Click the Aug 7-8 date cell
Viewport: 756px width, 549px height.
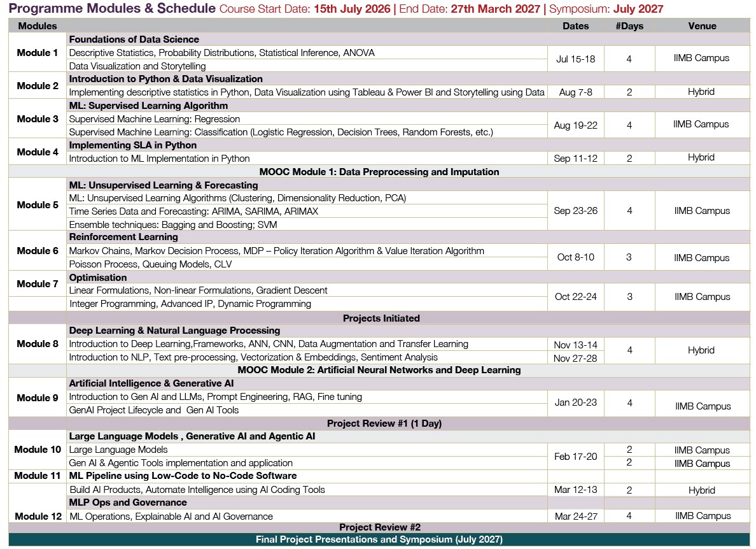click(x=575, y=92)
